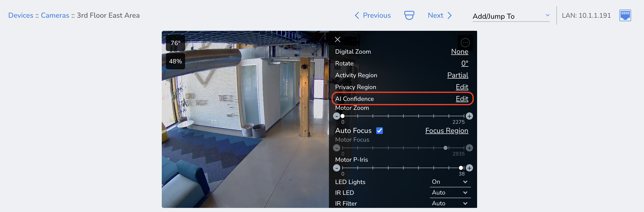This screenshot has width=644, height=212.
Task: Open the Cameras breadcrumb link
Action: point(55,15)
